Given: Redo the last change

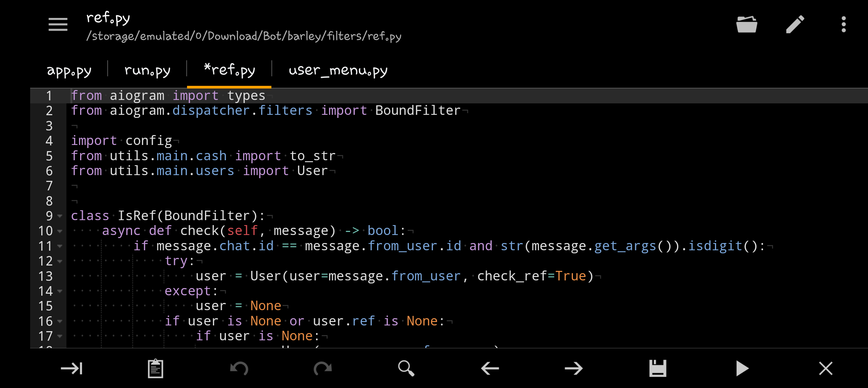Looking at the screenshot, I should [x=323, y=368].
